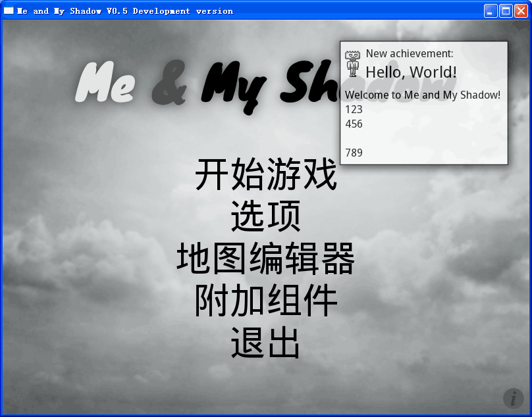Click the "New achievement:" label
The image size is (532, 417).
(409, 54)
